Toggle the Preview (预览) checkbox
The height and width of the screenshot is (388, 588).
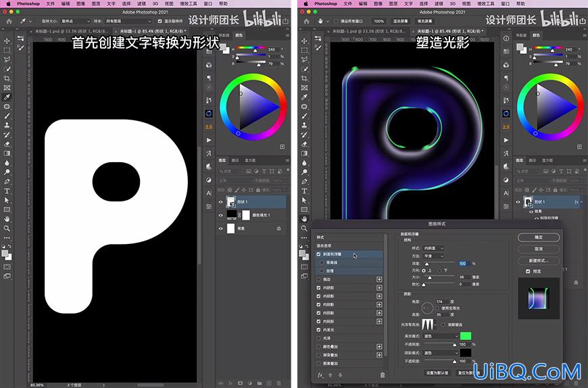pyautogui.click(x=528, y=271)
